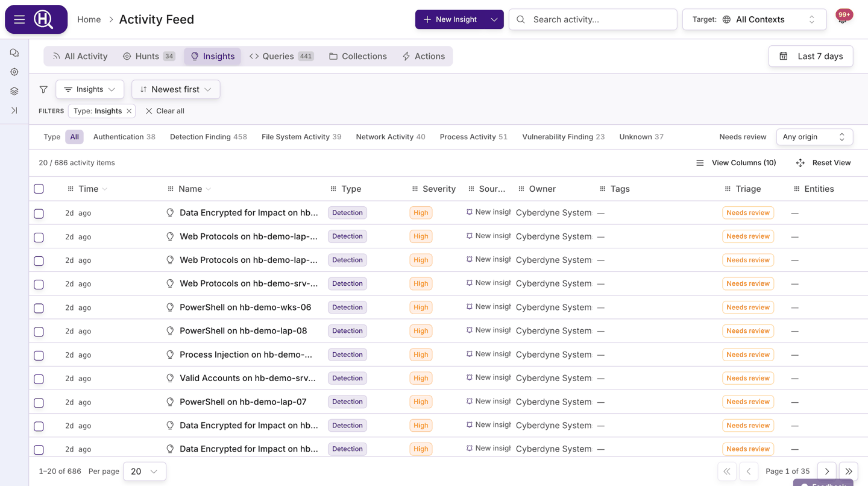Open the Target All Contexts selector
The height and width of the screenshot is (486, 868).
coord(753,19)
